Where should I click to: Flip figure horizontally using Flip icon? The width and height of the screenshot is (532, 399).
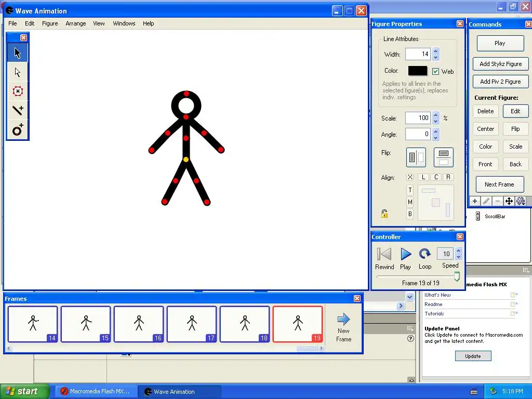coord(416,157)
